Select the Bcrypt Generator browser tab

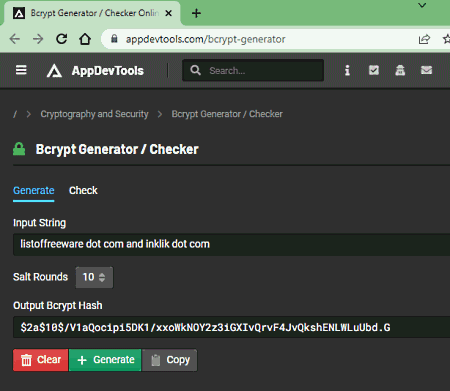(x=92, y=13)
